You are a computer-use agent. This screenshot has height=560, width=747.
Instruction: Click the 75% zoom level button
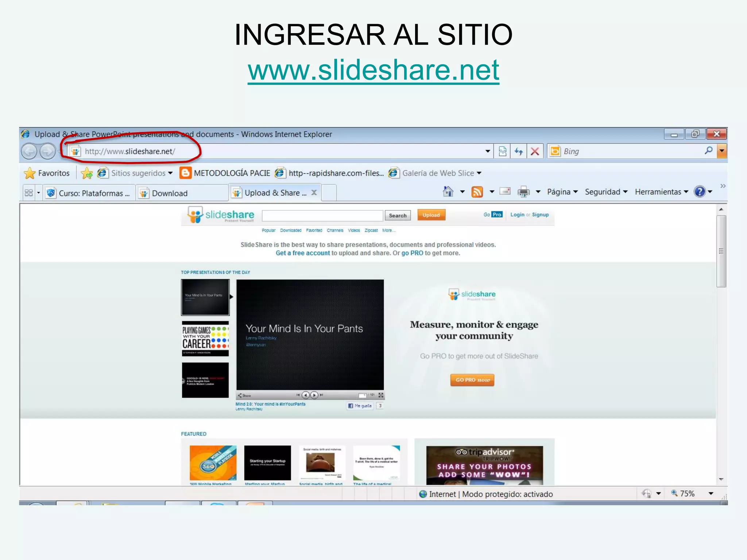tap(683, 494)
